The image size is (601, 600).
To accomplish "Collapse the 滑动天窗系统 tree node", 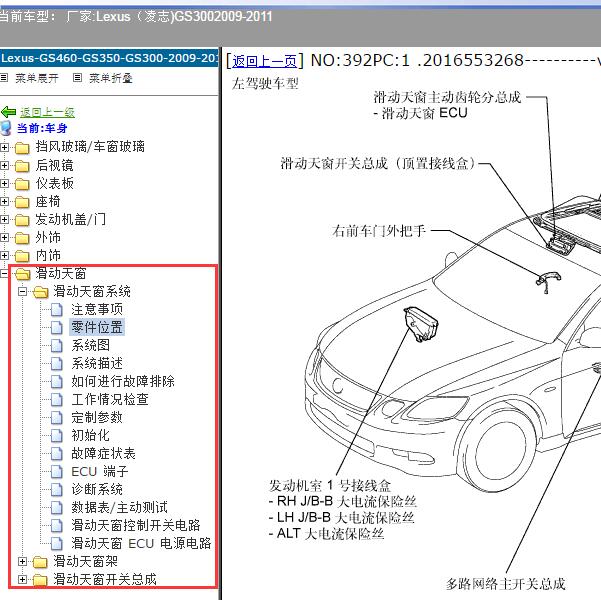I will [23, 292].
